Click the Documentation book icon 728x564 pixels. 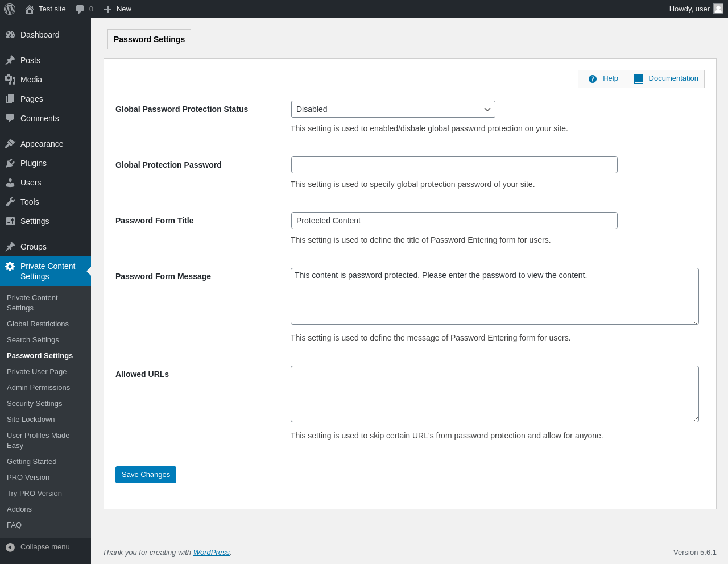pos(638,79)
